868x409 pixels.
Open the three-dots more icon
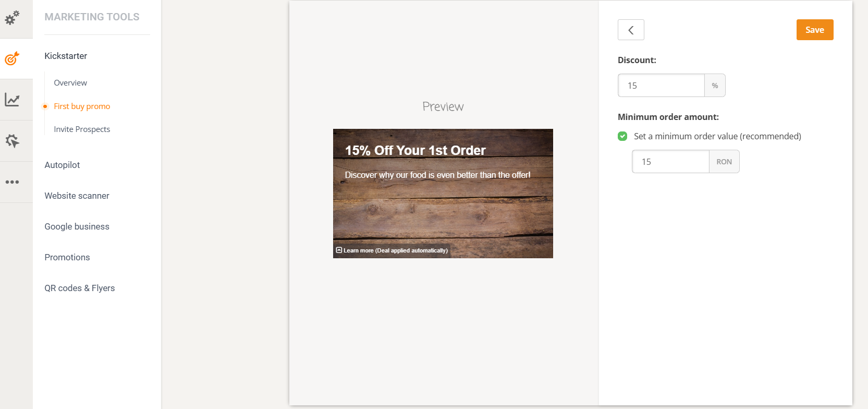[x=12, y=182]
